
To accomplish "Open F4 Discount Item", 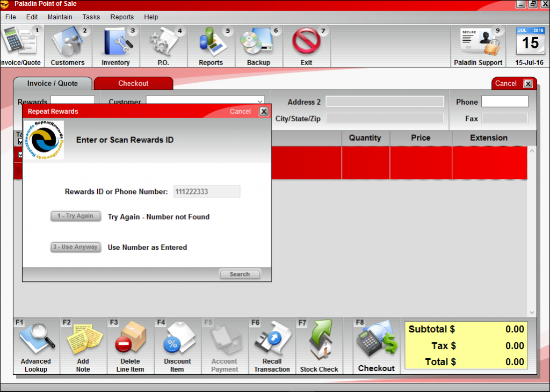I will [x=177, y=346].
